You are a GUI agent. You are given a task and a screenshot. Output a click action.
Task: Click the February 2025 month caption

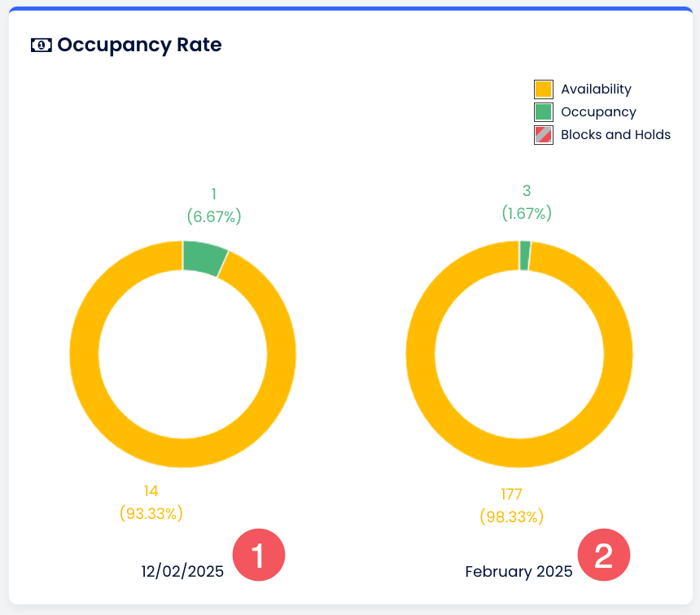tap(518, 572)
